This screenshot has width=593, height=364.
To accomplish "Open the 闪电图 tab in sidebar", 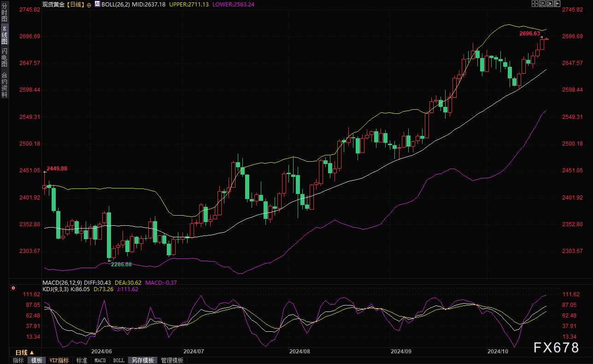I will click(x=4, y=57).
